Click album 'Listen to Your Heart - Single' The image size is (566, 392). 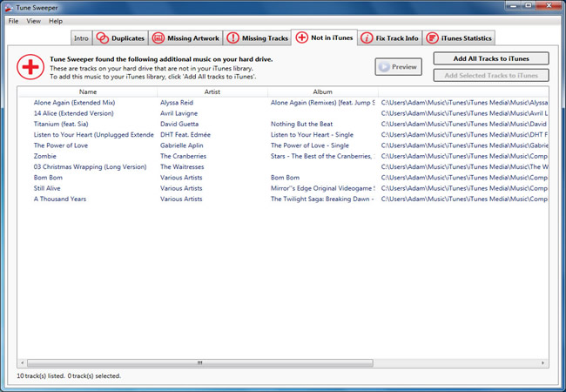click(x=313, y=135)
